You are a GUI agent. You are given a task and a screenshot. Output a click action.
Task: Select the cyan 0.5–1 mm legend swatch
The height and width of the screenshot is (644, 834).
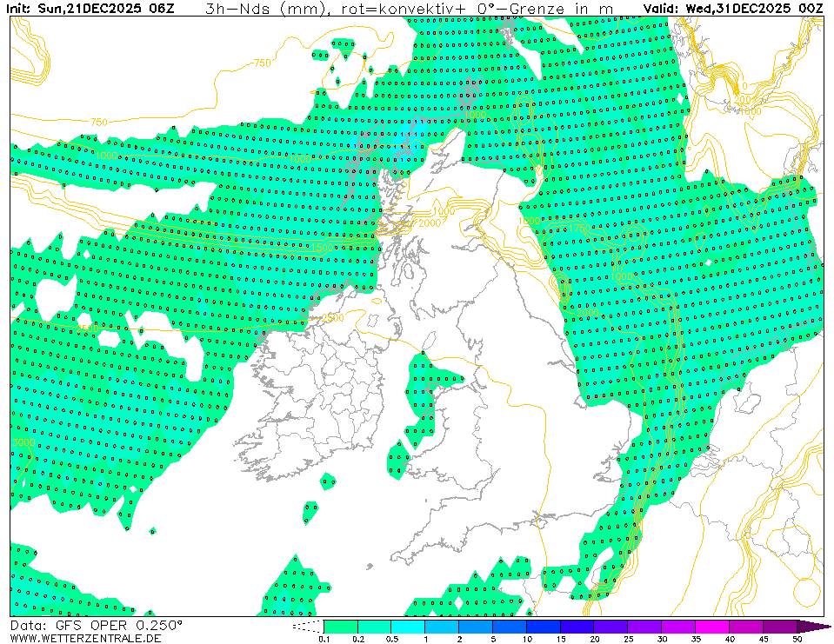[408, 626]
